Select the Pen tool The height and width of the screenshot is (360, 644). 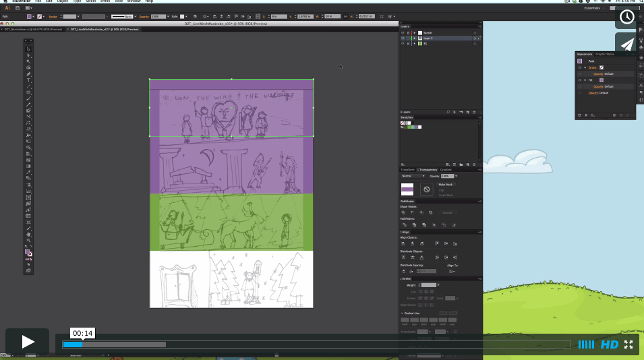(28, 74)
